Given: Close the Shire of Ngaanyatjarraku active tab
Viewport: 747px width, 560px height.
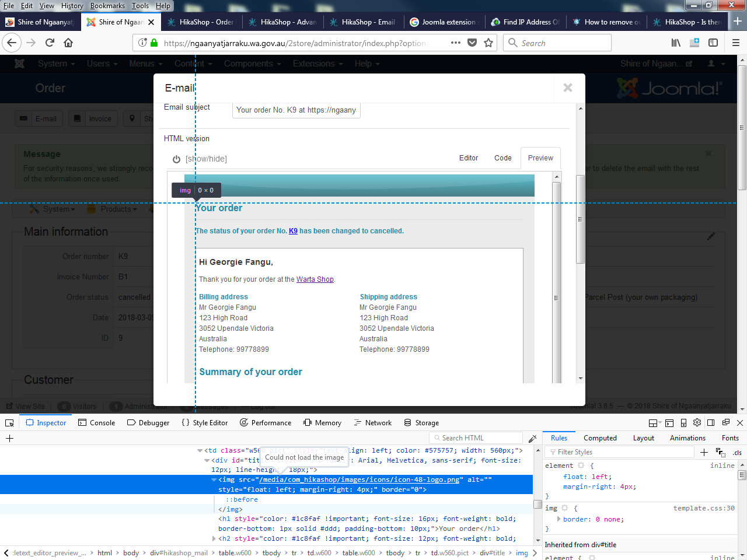Looking at the screenshot, I should tap(151, 22).
